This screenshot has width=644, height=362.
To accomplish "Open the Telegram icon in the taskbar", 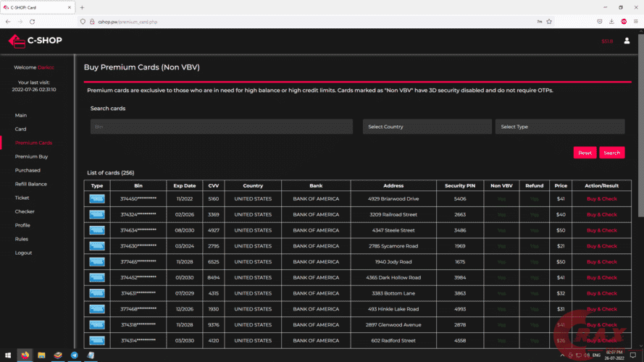I will pyautogui.click(x=75, y=355).
